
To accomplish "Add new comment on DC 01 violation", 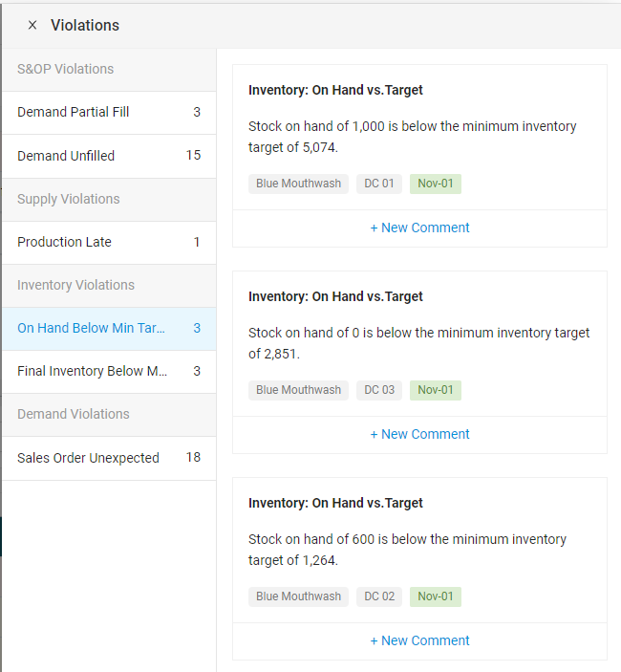I will point(419,228).
